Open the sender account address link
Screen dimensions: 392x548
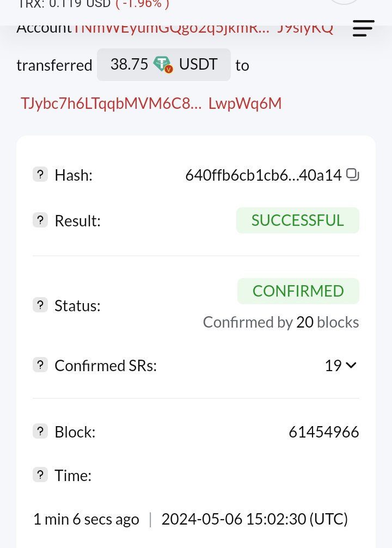pos(203,28)
